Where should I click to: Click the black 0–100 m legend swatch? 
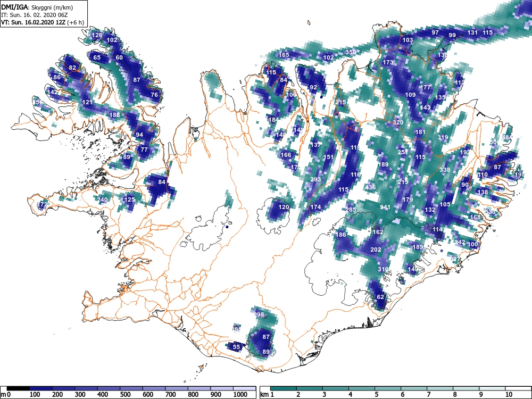coord(18,388)
